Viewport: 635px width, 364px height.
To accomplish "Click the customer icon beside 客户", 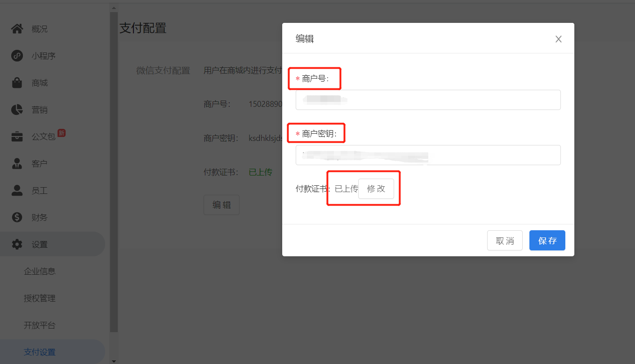I will coord(17,164).
